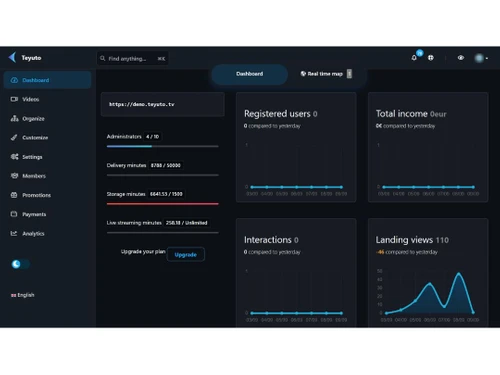The width and height of the screenshot is (500, 375).
Task: Open Analytics in the sidebar
Action: tap(47, 233)
